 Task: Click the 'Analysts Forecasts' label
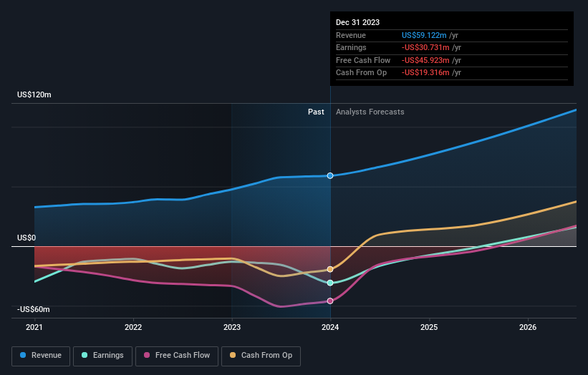370,112
